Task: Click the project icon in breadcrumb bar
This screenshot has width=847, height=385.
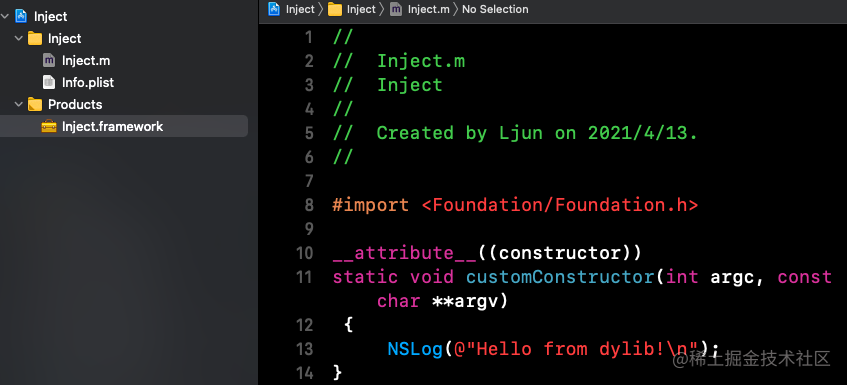Action: point(274,9)
